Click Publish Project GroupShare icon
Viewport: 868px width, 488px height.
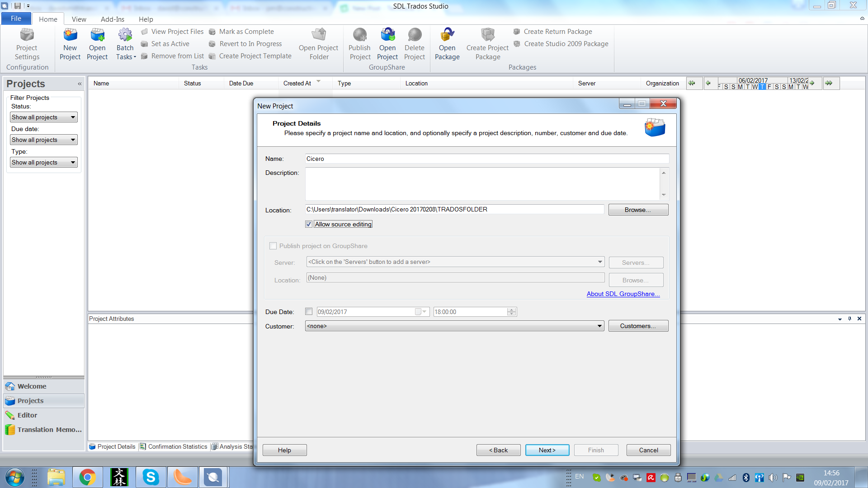coord(360,44)
